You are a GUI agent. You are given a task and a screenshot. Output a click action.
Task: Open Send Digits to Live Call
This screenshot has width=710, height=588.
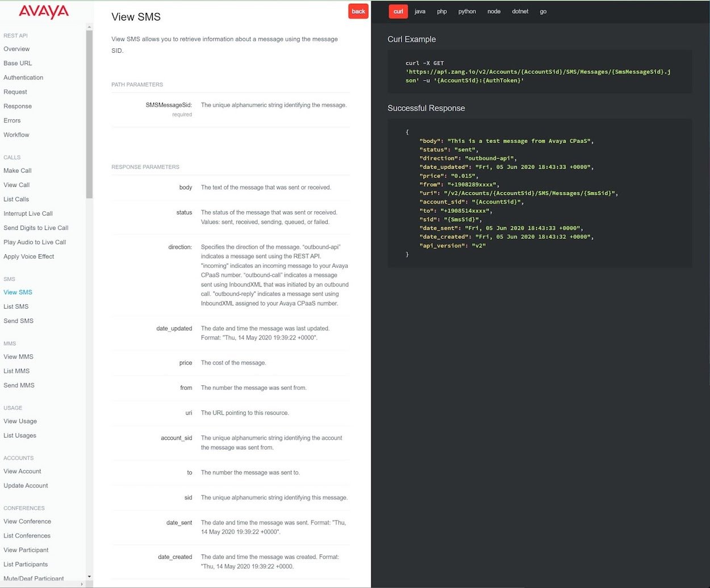[36, 228]
